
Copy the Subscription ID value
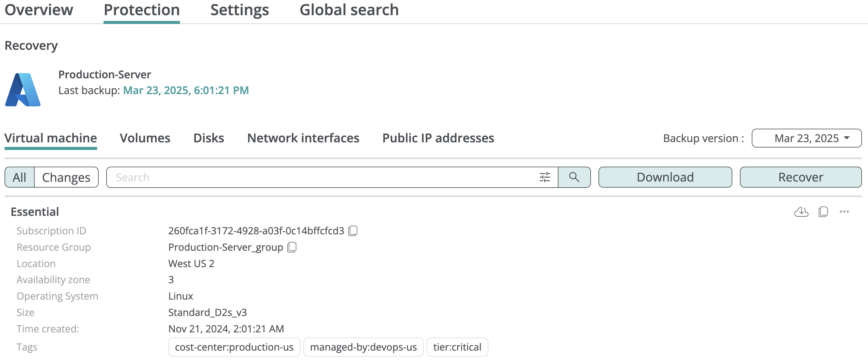pos(353,231)
